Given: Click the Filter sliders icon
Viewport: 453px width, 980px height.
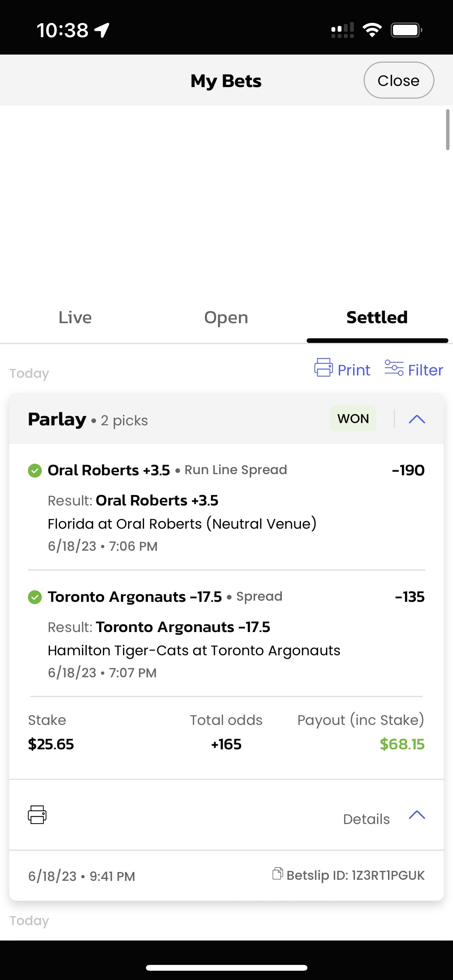Looking at the screenshot, I should tap(394, 368).
